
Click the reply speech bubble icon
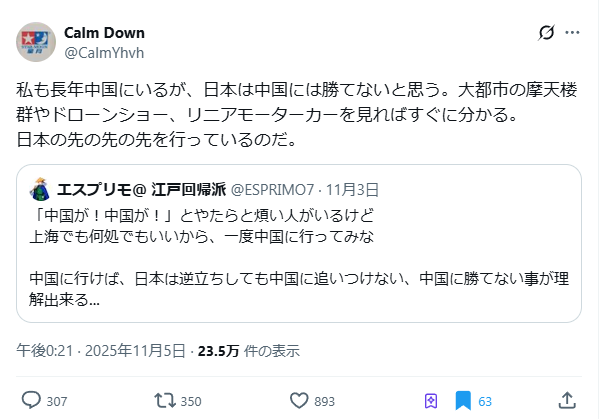[31, 400]
